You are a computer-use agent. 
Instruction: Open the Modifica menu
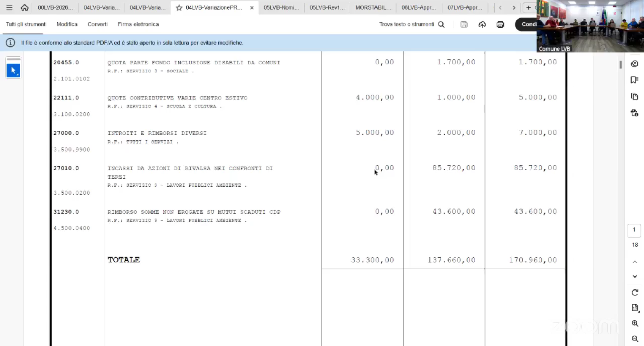click(x=67, y=24)
